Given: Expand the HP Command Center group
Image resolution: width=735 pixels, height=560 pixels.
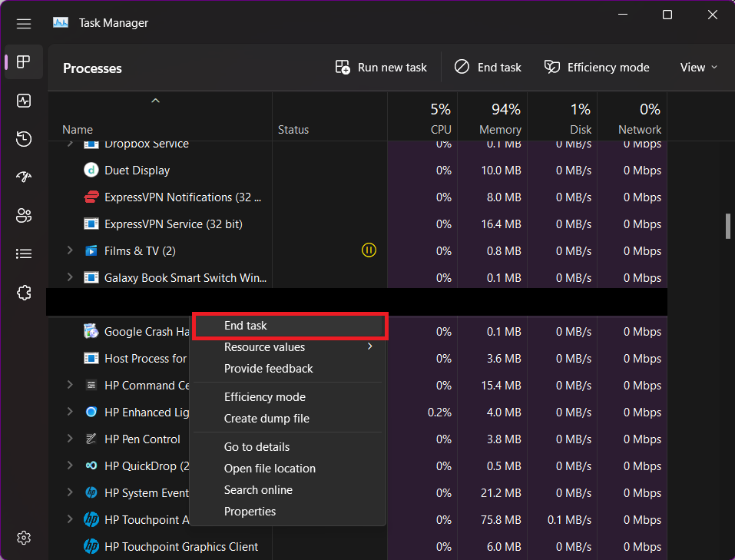Looking at the screenshot, I should point(70,385).
